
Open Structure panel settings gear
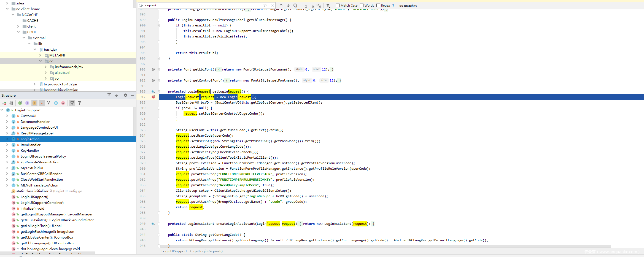click(x=125, y=95)
